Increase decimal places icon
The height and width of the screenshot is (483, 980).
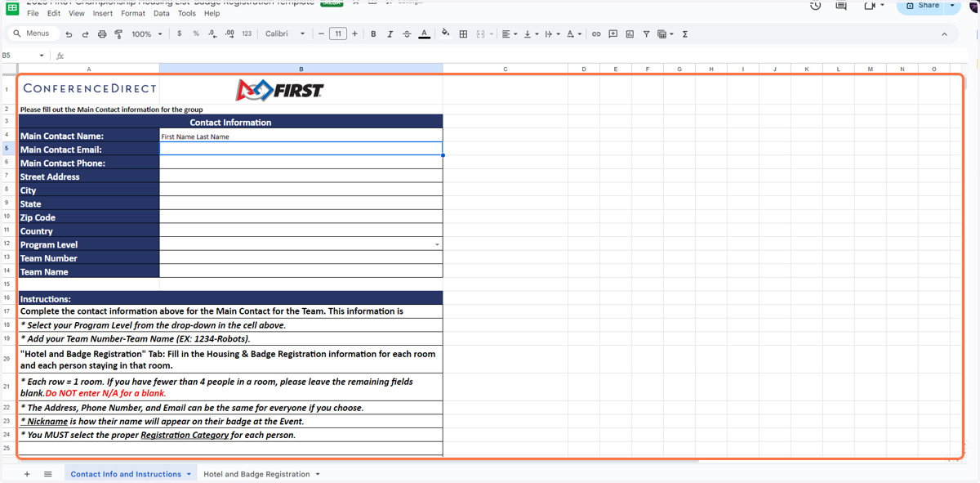[229, 34]
